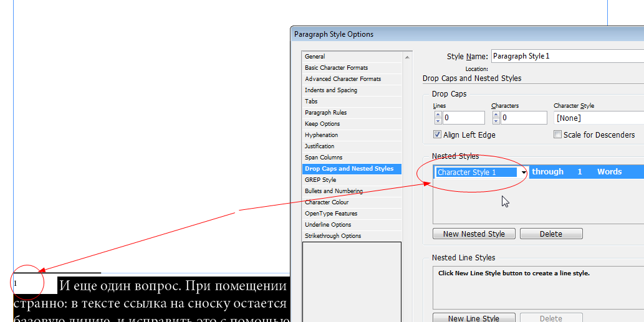Open Strikethrough Options category
Viewport: 644px width, 322px height.
352,236
